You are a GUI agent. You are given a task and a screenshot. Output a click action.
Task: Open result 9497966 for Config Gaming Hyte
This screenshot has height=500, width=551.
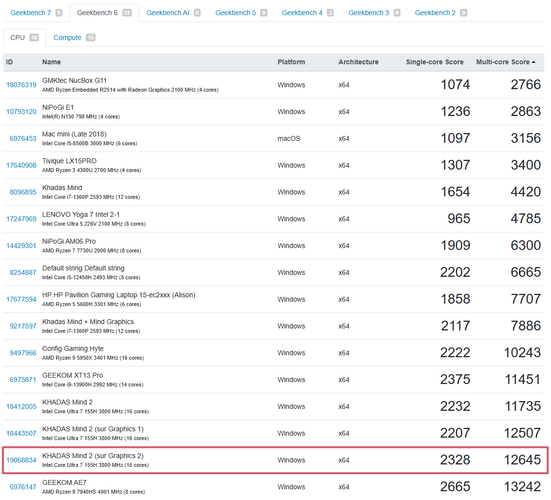(x=23, y=353)
